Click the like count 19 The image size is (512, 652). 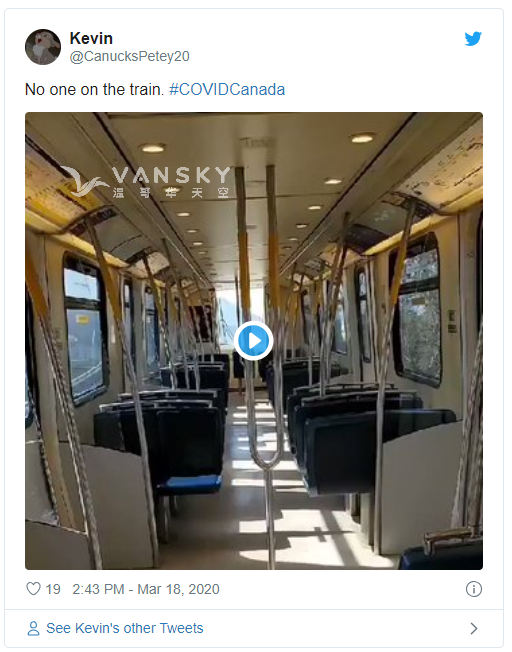[x=53, y=589]
